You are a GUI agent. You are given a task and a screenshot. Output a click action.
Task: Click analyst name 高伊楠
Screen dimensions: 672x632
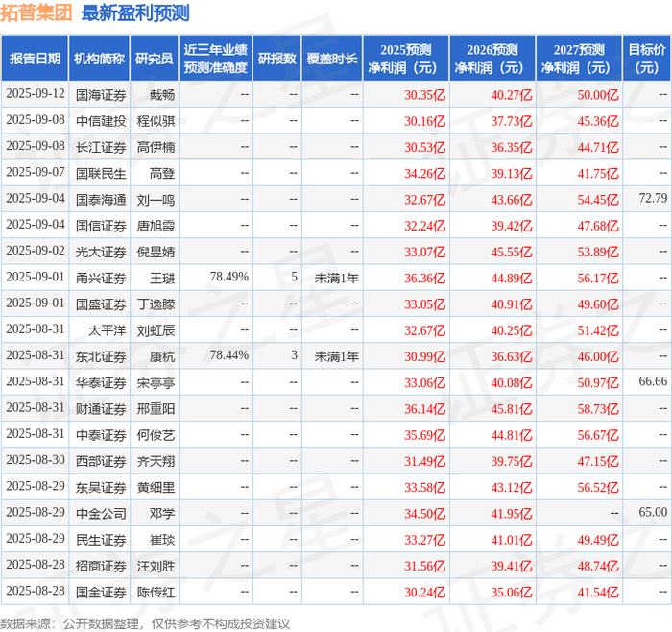[x=156, y=147]
